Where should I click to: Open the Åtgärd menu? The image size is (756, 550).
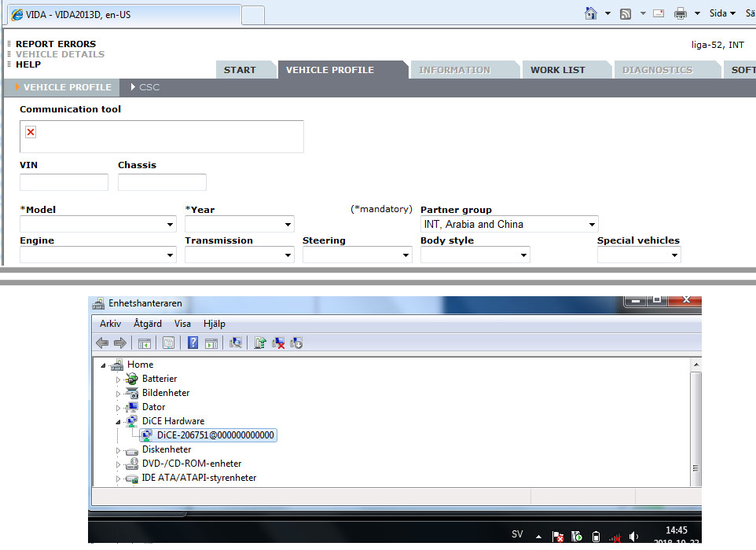[x=148, y=324]
